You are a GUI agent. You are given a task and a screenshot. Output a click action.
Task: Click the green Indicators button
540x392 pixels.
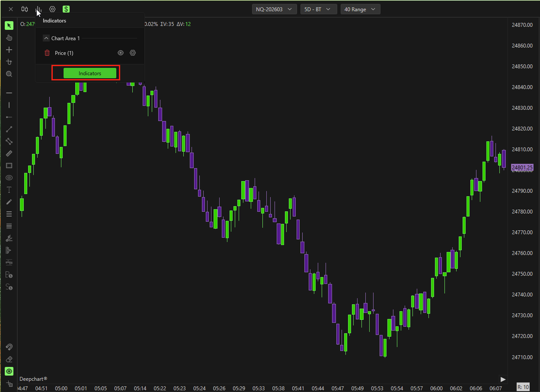tap(90, 73)
